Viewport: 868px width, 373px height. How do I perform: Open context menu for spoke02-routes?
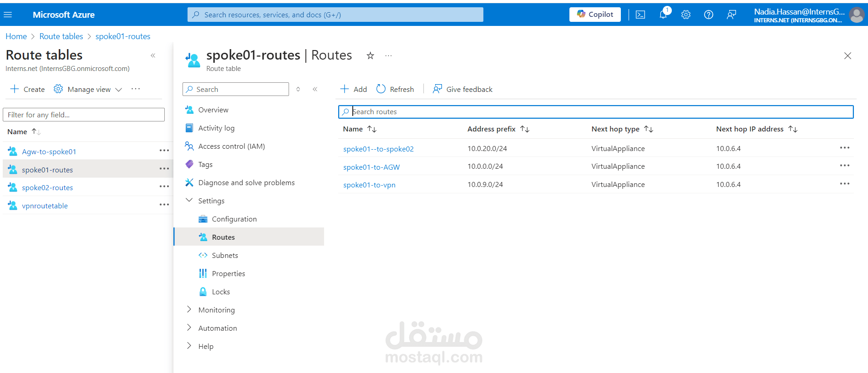[x=164, y=186]
